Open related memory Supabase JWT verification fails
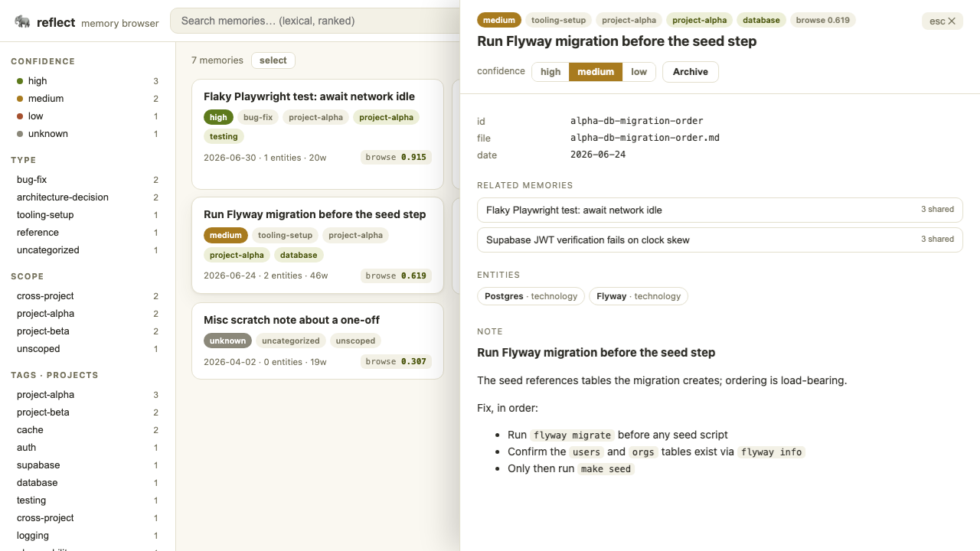 click(720, 240)
